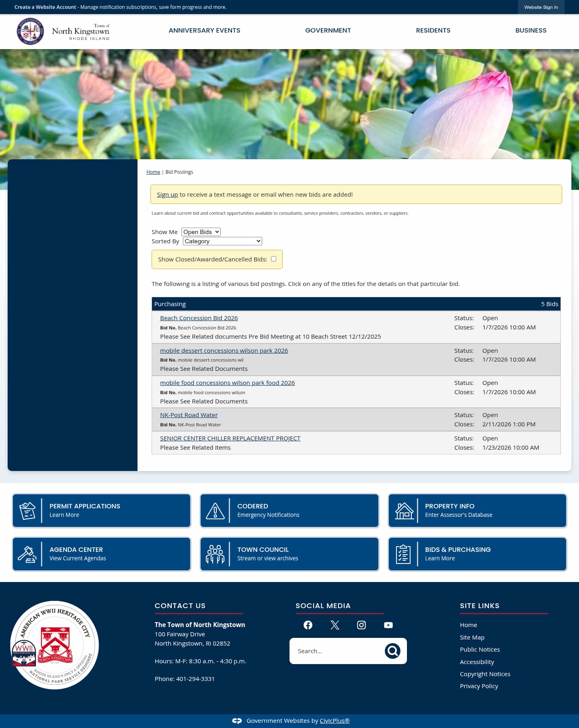Open the NK-Post Road Water bid
579x728 pixels.
click(189, 415)
